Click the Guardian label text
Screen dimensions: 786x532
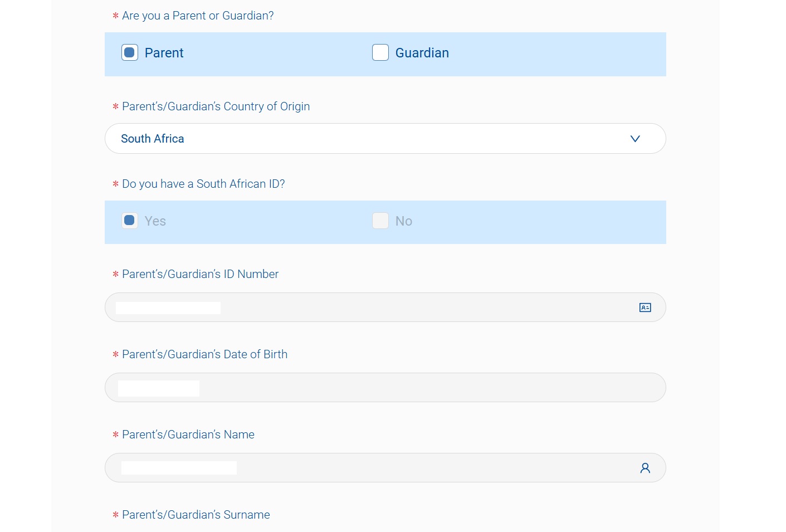tap(422, 53)
